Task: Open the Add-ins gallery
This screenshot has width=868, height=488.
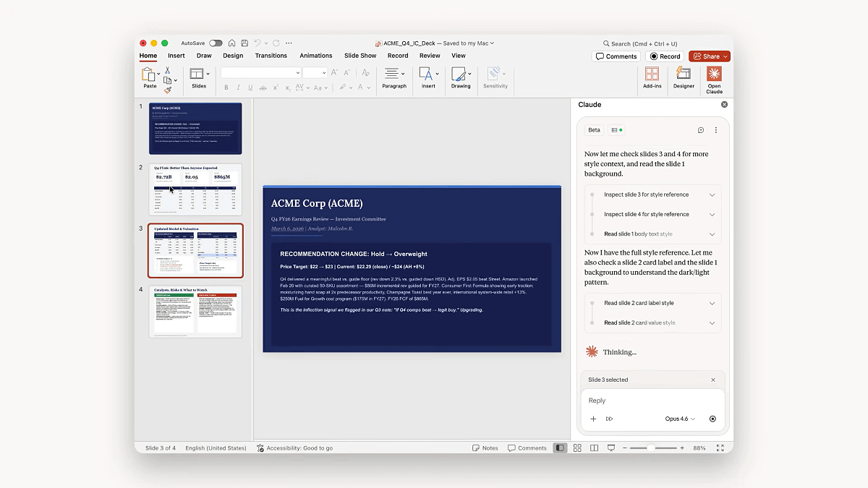Action: [652, 77]
